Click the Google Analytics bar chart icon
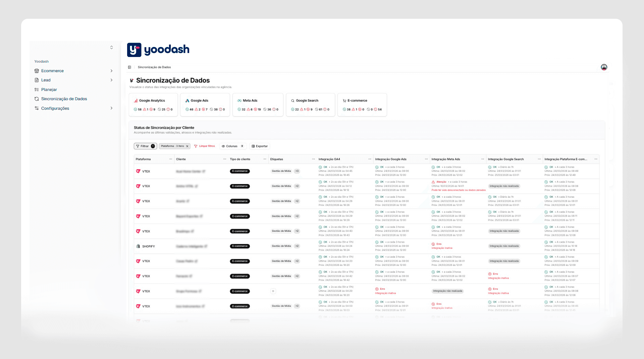The height and width of the screenshot is (359, 644). click(136, 101)
